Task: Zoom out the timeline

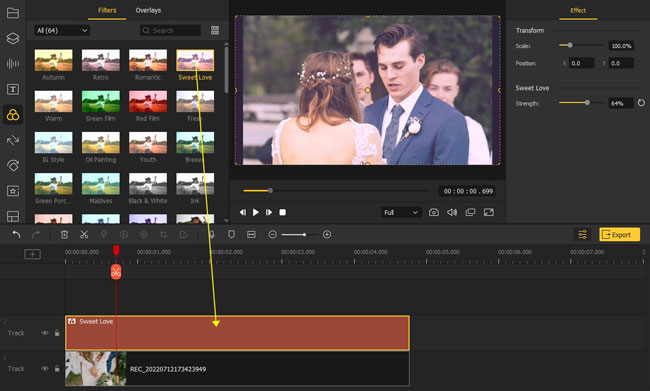Action: 272,235
